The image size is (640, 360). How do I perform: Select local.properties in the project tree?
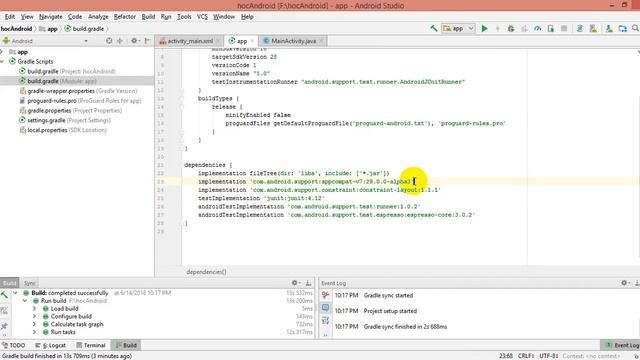point(64,130)
